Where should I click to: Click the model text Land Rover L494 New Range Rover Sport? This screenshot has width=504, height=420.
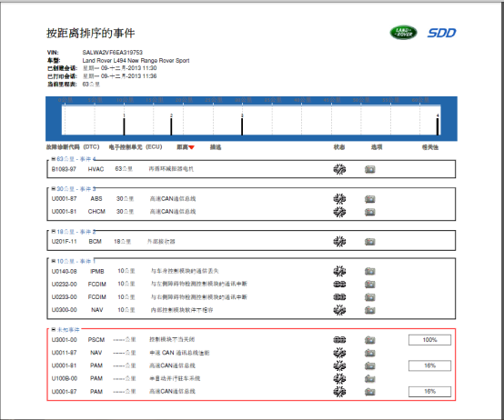coord(136,60)
